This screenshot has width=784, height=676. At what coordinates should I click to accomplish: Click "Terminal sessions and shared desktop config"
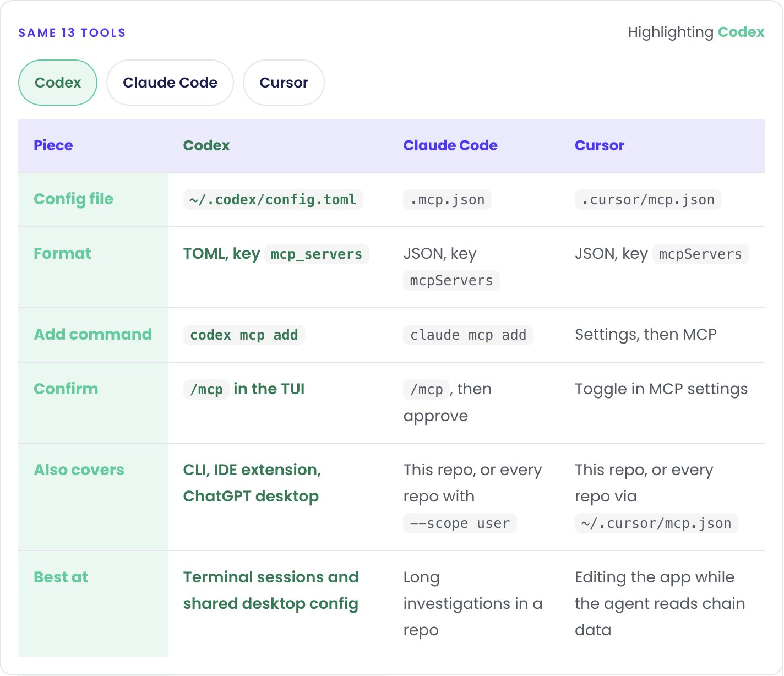271,591
